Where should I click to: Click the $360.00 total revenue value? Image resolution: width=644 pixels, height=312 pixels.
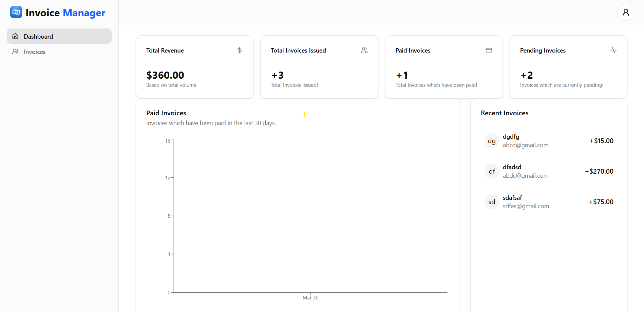click(165, 75)
